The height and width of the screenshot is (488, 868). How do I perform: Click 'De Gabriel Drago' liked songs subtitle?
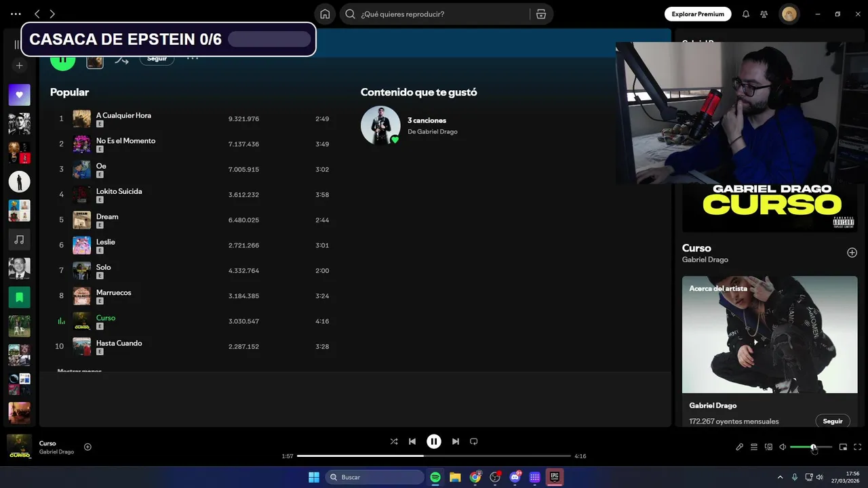click(432, 131)
